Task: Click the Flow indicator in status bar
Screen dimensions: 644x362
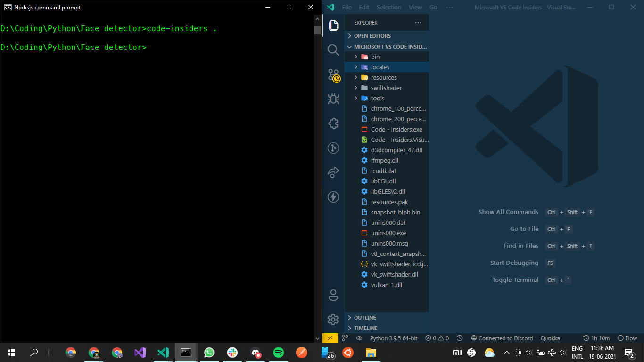Action: pyautogui.click(x=627, y=338)
